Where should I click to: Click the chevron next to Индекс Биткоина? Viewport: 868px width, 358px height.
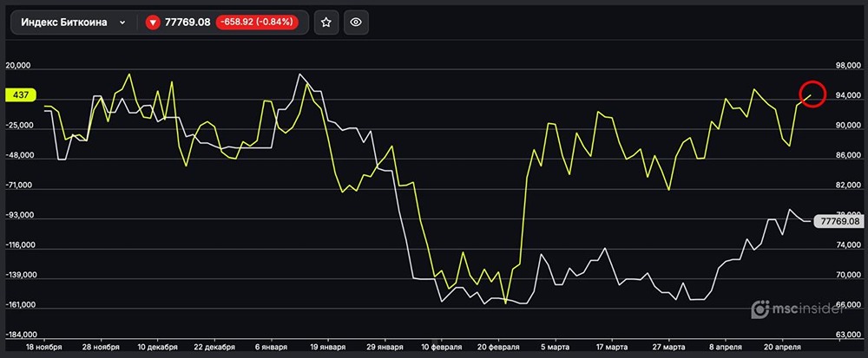(122, 23)
